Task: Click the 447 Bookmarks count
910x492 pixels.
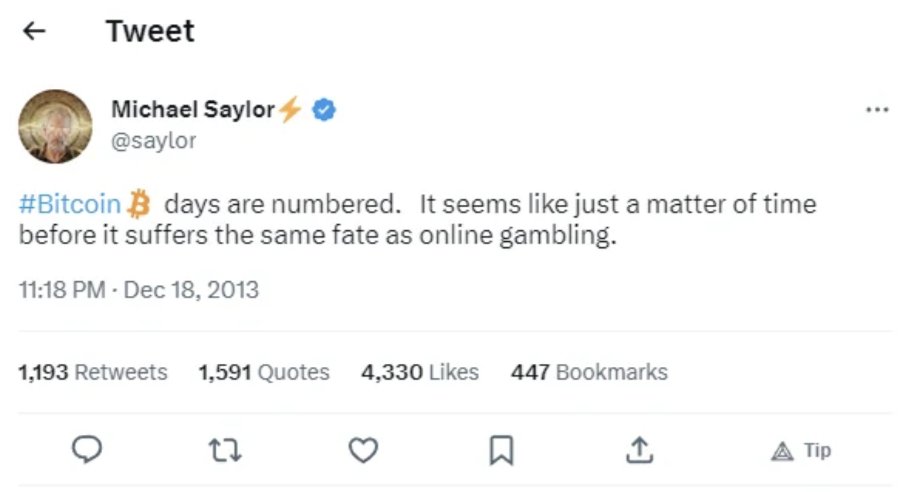Action: coord(590,372)
